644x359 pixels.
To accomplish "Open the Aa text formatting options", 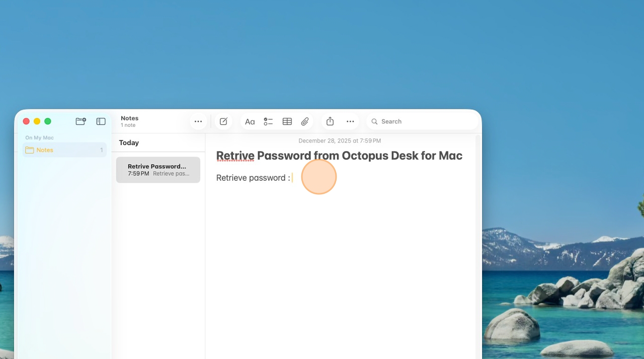I will point(250,121).
